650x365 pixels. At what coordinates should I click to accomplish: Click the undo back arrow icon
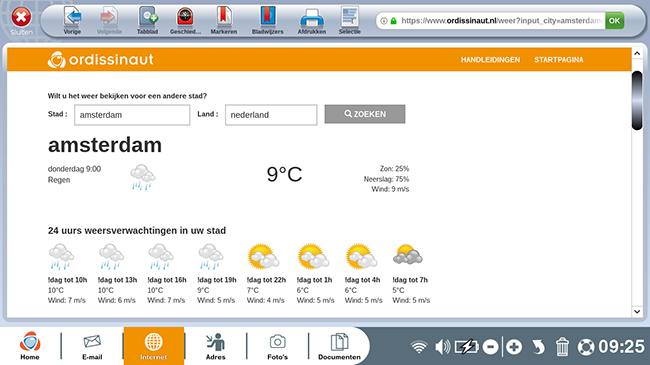[x=538, y=347]
